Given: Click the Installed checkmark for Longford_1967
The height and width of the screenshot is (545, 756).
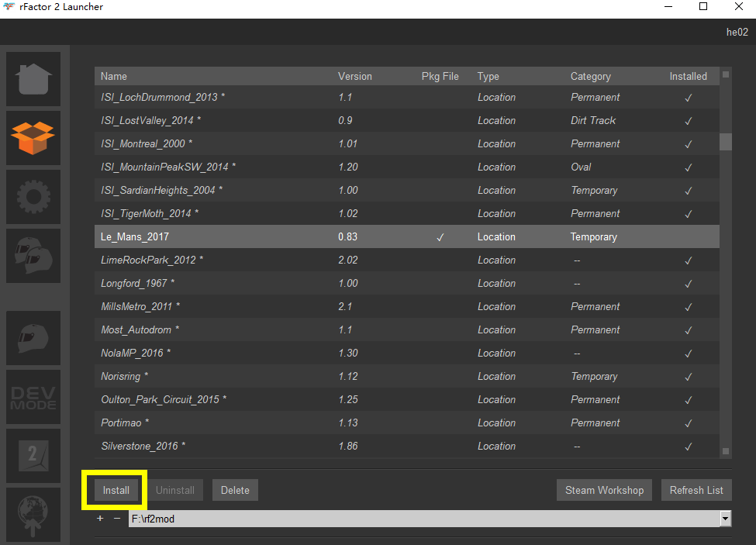Looking at the screenshot, I should (688, 283).
